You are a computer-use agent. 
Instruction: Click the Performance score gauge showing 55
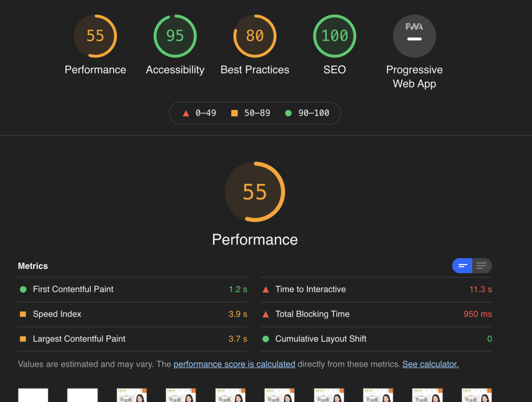point(95,36)
